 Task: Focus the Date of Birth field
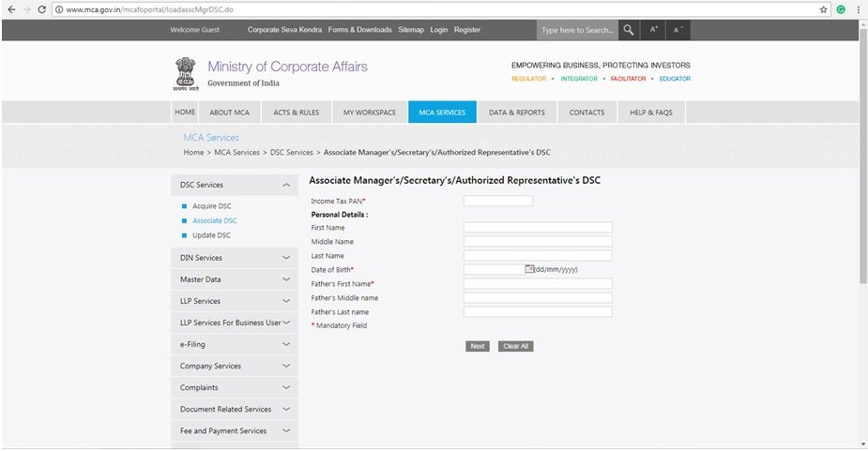pos(494,269)
